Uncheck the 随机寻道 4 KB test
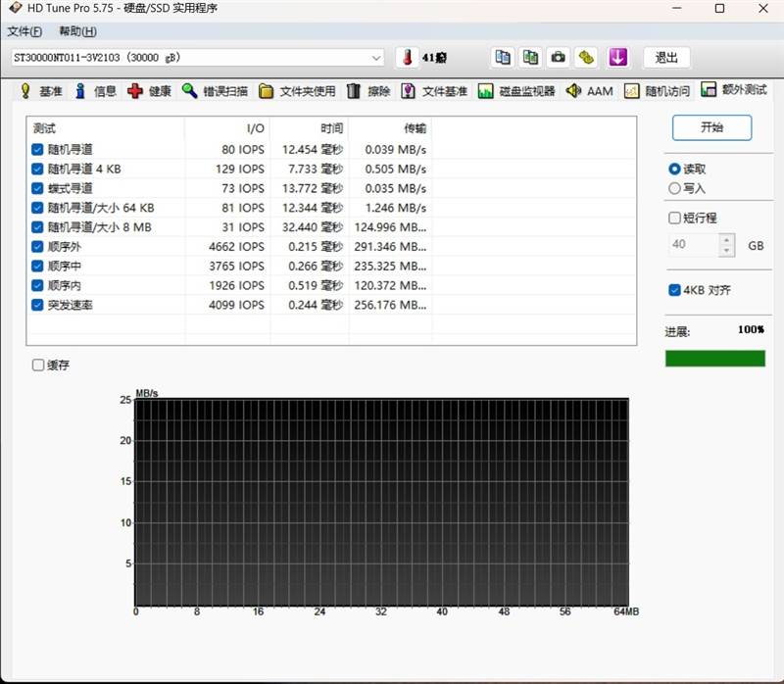Screen dimensions: 784x684 (x=37, y=169)
